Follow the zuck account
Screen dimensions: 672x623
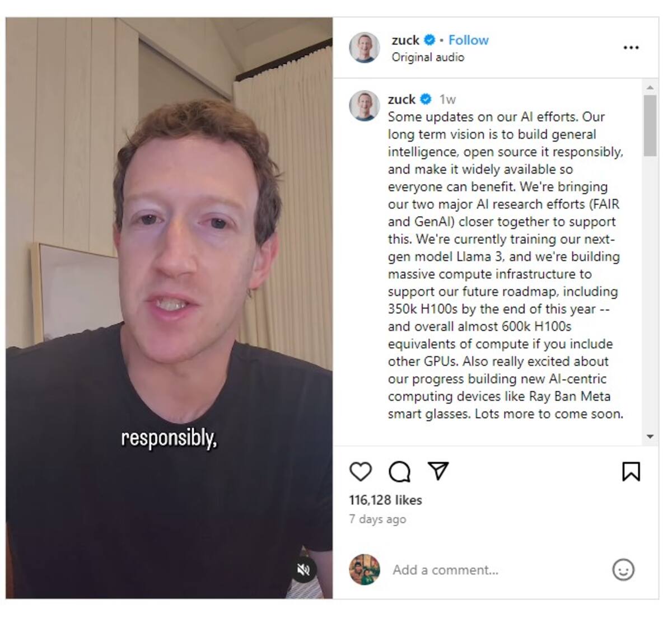click(x=469, y=40)
